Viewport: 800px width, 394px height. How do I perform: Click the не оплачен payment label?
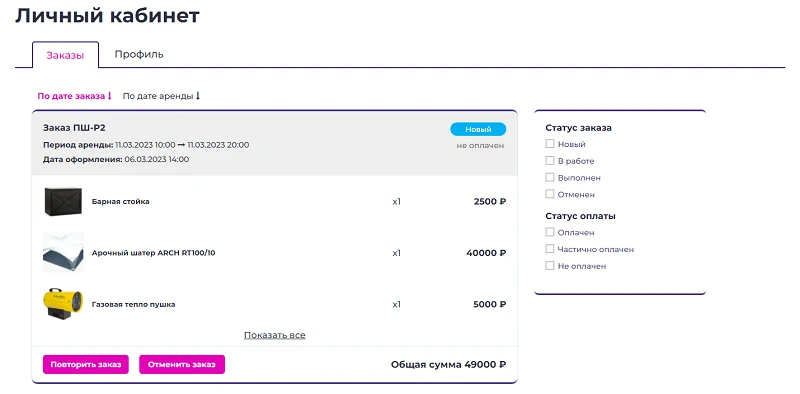[480, 145]
